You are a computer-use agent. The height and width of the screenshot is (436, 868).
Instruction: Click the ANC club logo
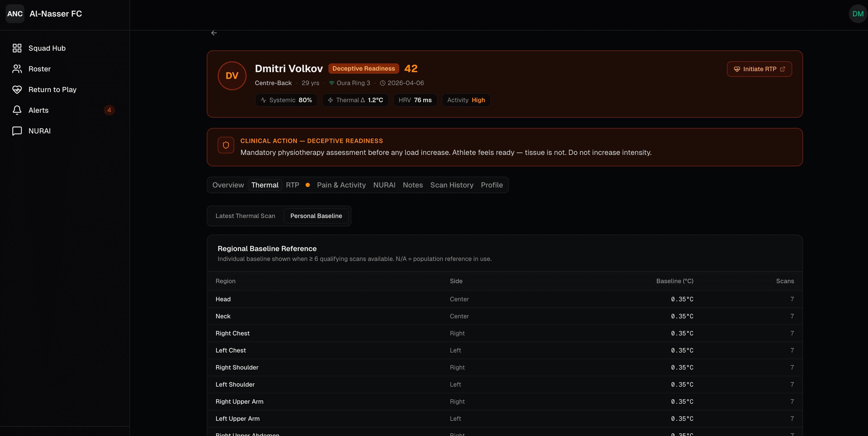click(x=15, y=14)
